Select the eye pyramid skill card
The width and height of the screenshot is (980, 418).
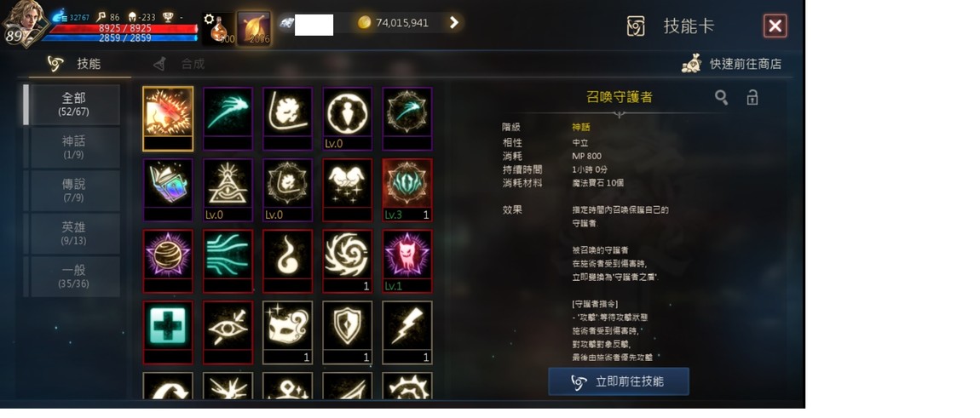pos(228,189)
